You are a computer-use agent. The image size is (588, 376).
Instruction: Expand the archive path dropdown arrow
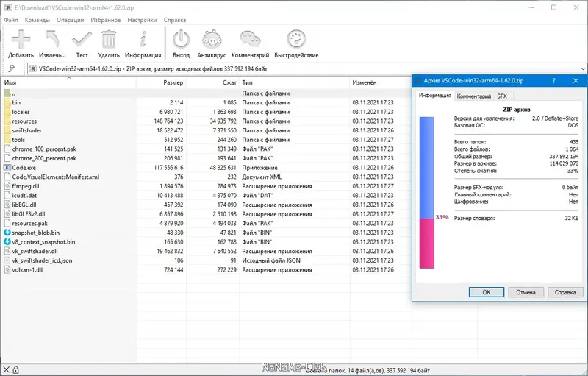pos(583,68)
